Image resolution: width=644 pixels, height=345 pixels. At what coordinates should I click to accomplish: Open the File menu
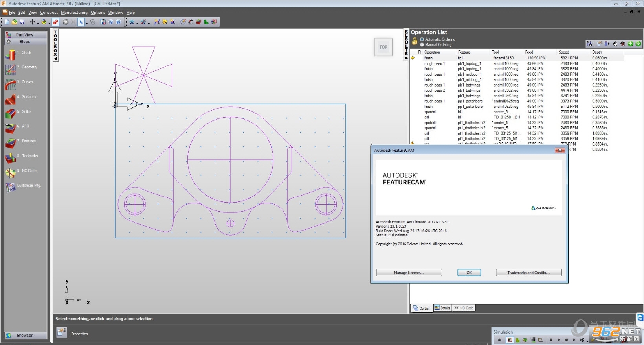tap(12, 12)
